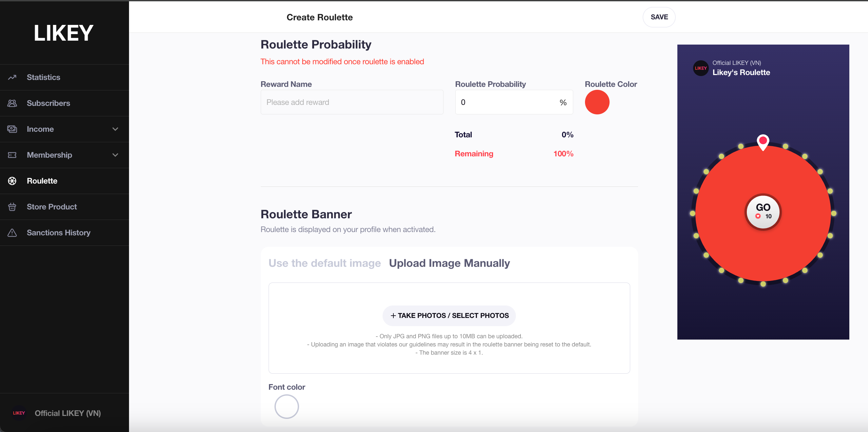Click TAKE PHOTOS / SELECT PHOTOS button
Screen dimensions: 868x432
click(449, 316)
